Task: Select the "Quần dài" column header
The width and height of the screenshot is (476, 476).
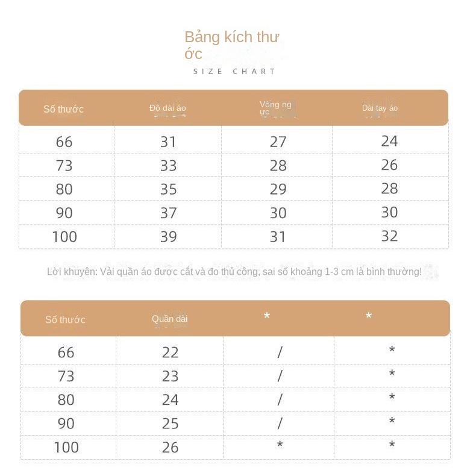Action: 170,319
